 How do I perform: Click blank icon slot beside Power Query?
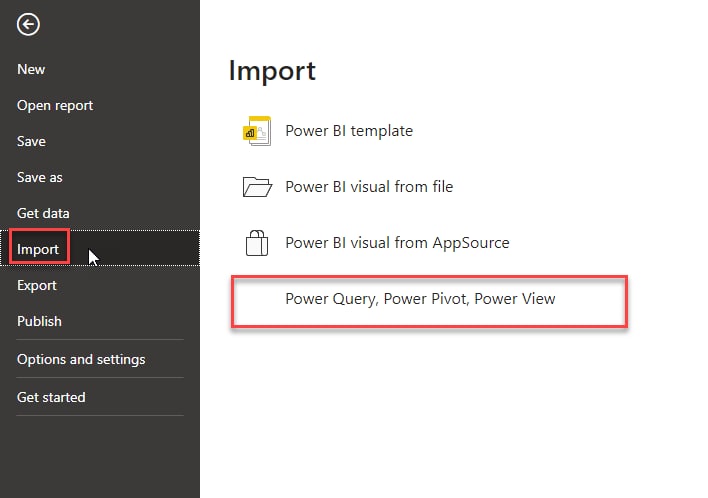tap(257, 299)
